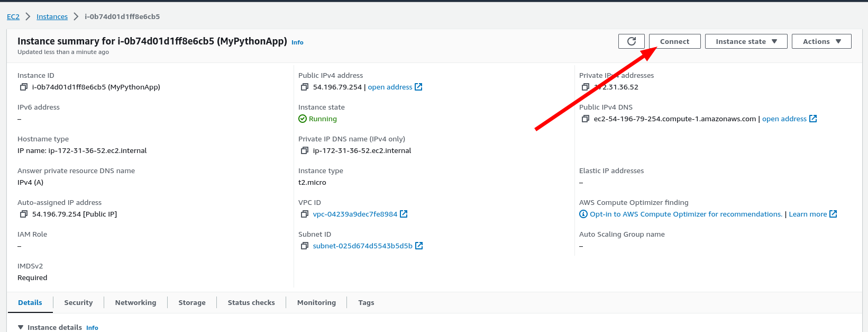Go to Instances in the breadcrumb
This screenshot has height=332, width=868.
pyautogui.click(x=52, y=16)
